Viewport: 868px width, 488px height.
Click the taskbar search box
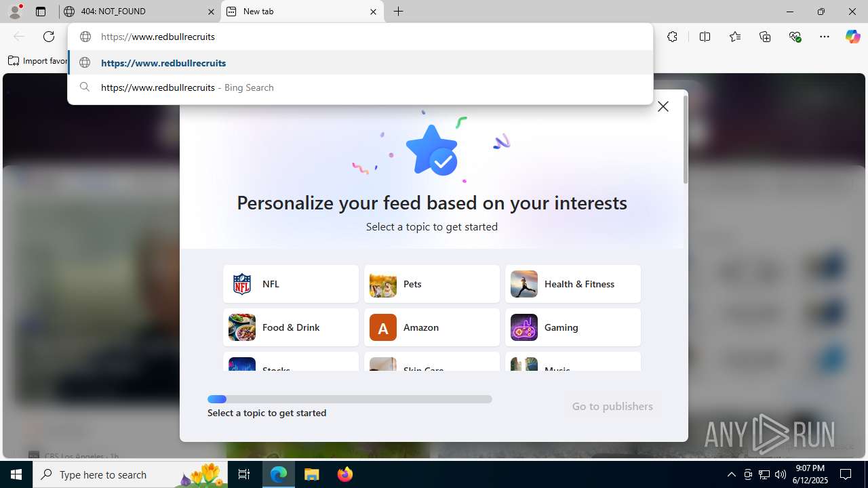click(x=132, y=474)
